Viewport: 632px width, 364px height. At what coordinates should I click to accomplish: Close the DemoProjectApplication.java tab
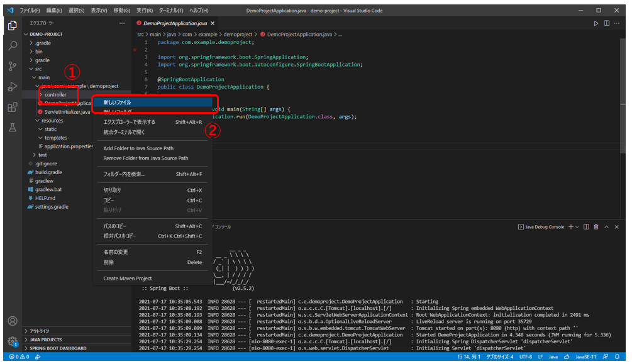point(213,23)
